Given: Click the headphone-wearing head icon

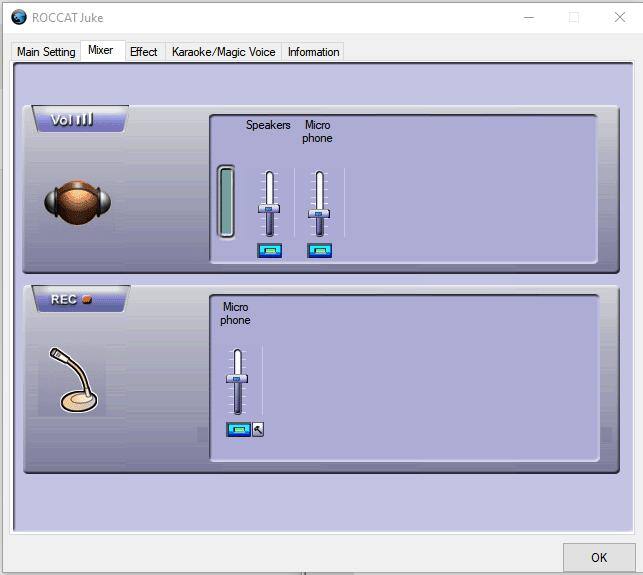Looking at the screenshot, I should [77, 203].
